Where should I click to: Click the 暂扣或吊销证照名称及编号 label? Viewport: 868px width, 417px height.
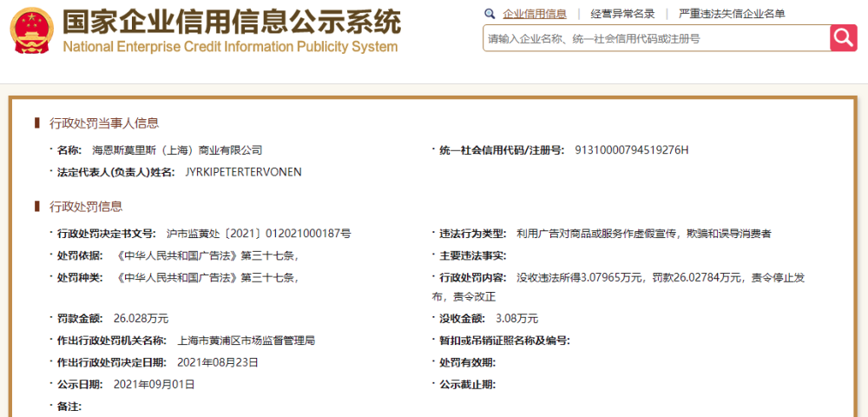(504, 341)
